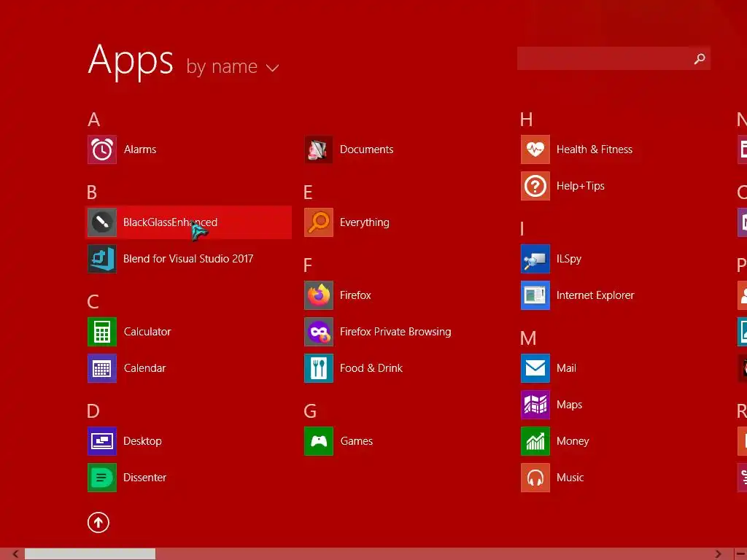Open the Calendar app icon
This screenshot has height=560, width=747.
(102, 368)
